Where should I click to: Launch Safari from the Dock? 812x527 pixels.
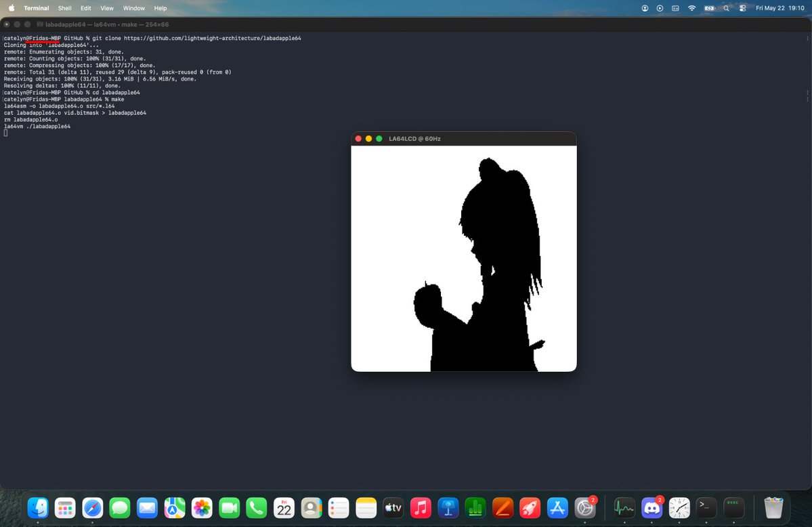click(93, 508)
